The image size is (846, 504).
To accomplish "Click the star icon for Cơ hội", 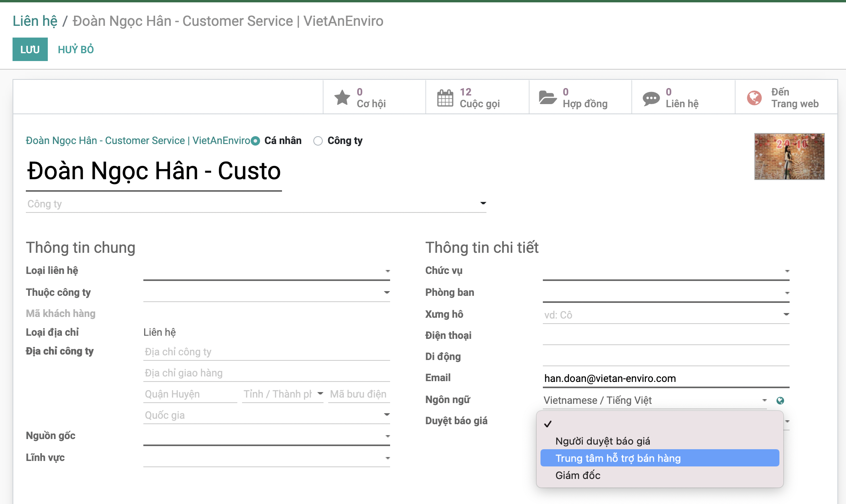I will pos(342,97).
